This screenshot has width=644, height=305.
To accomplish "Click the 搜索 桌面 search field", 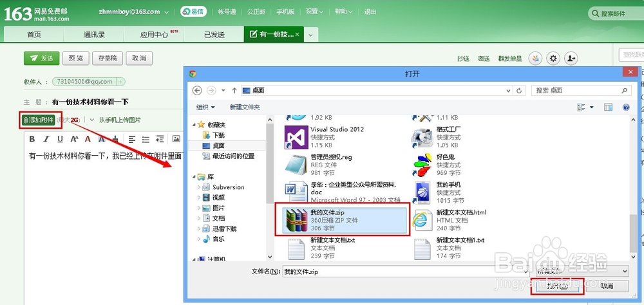I will click(x=581, y=90).
